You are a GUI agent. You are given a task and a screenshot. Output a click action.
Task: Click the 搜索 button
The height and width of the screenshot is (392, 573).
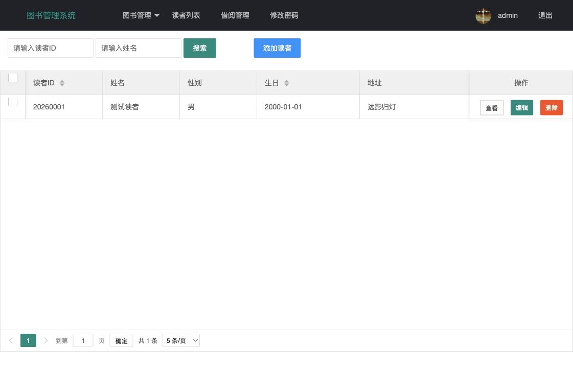point(200,48)
